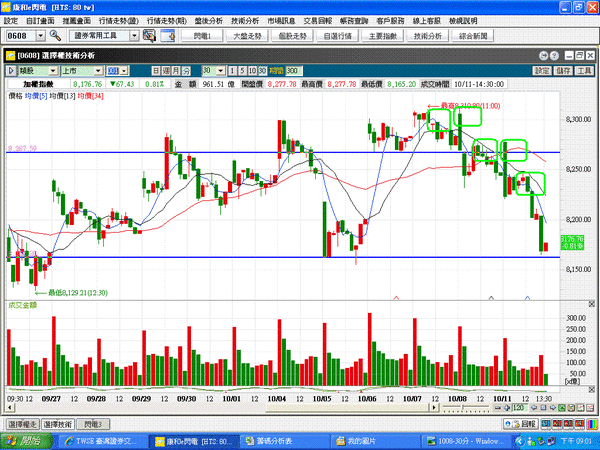Click the 工具 button on the chart toolbar

(x=584, y=71)
